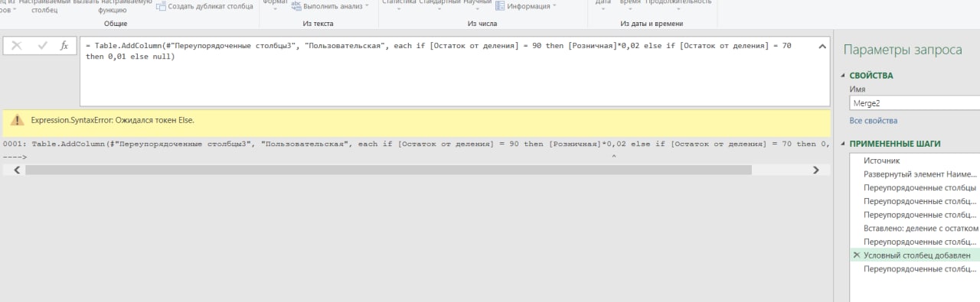This screenshot has width=980, height=302.
Task: Click 'Вызвать настраиваемую функцию' button
Action: click(113, 5)
